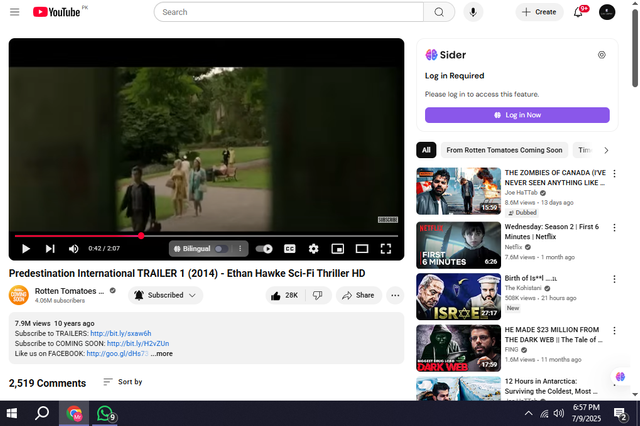Start voice search with microphone icon
The height and width of the screenshot is (426, 640).
point(473,12)
